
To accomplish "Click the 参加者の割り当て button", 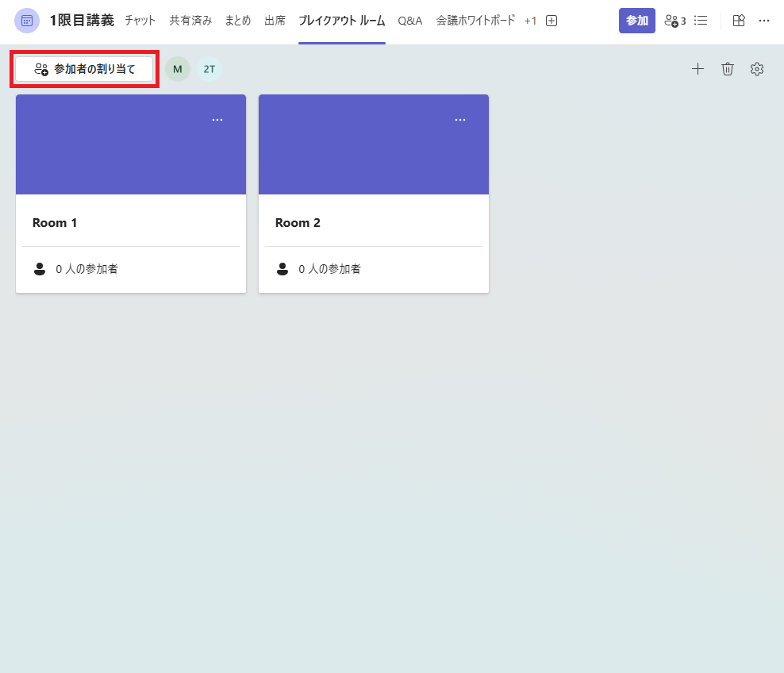I will tap(85, 69).
